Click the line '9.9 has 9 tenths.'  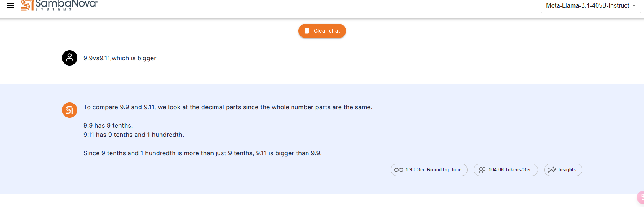click(x=108, y=125)
